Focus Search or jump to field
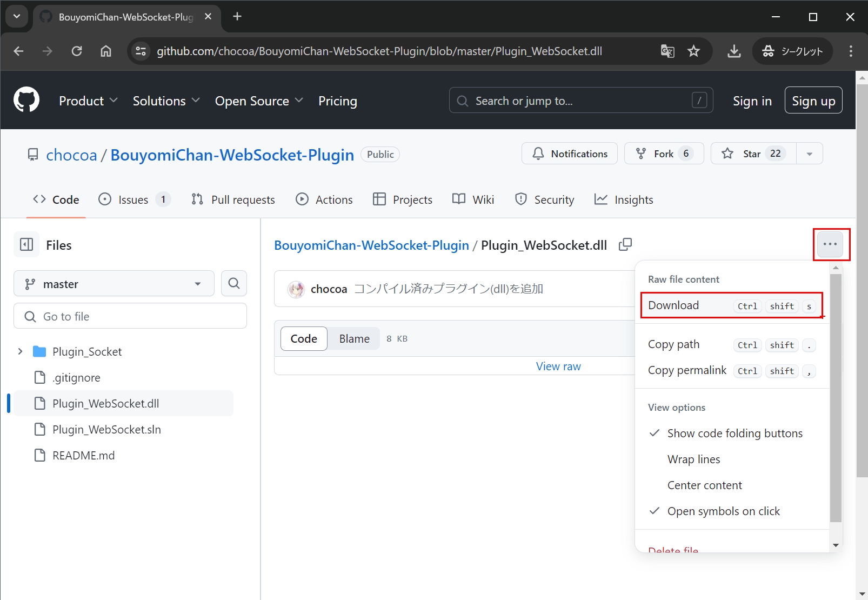Image resolution: width=868 pixels, height=600 pixels. point(581,101)
